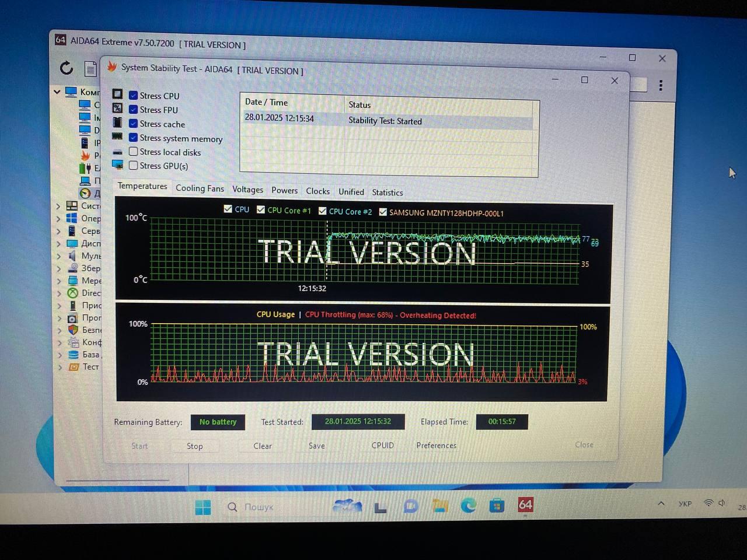Click the CPU chip icon beside Stress CPU
This screenshot has width=747, height=560.
pos(117,94)
